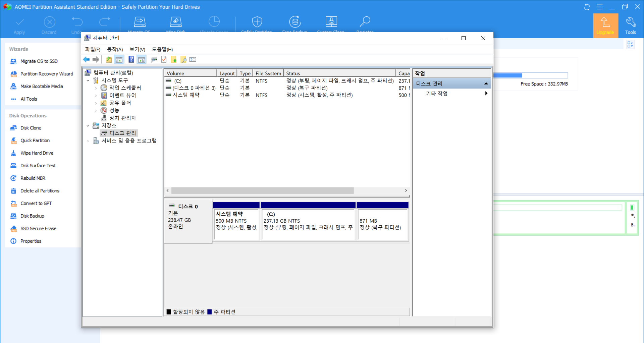
Task: Expand the 작업 스케줄러 tree node
Action: click(x=96, y=88)
